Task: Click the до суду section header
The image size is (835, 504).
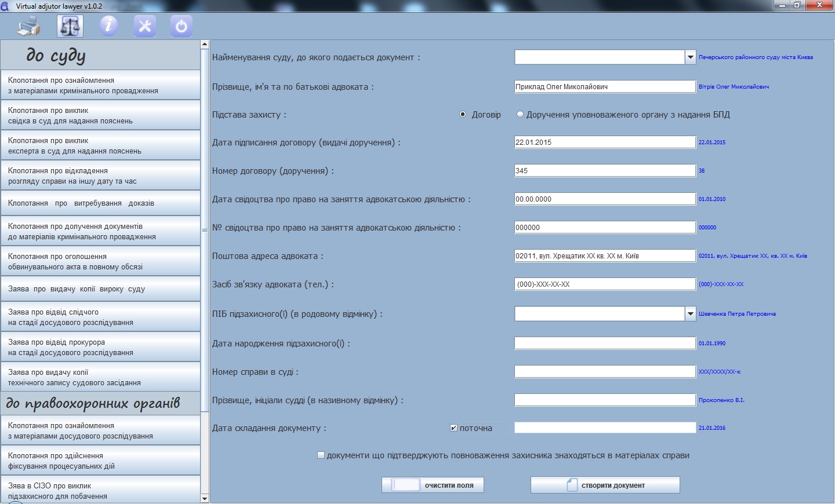Action: [100, 55]
